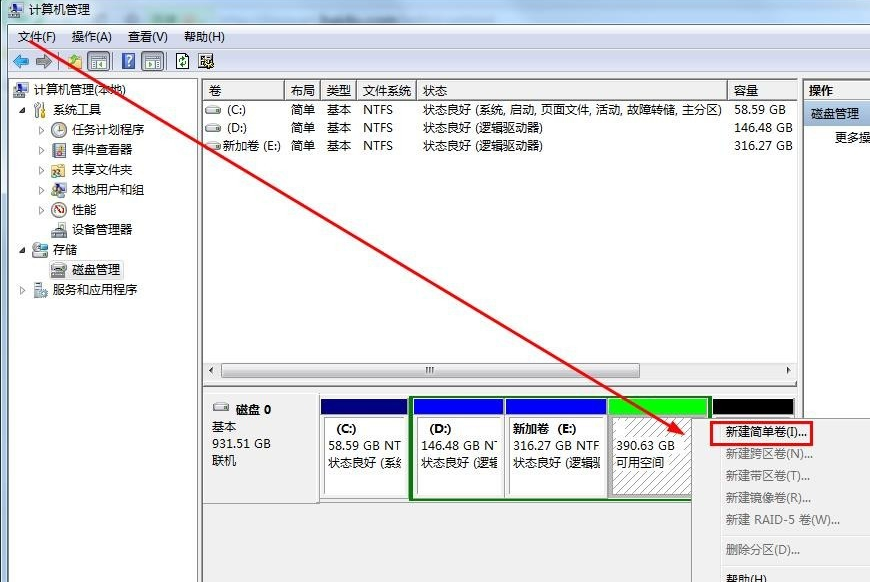Click the Refresh toolbar icon

(180, 60)
